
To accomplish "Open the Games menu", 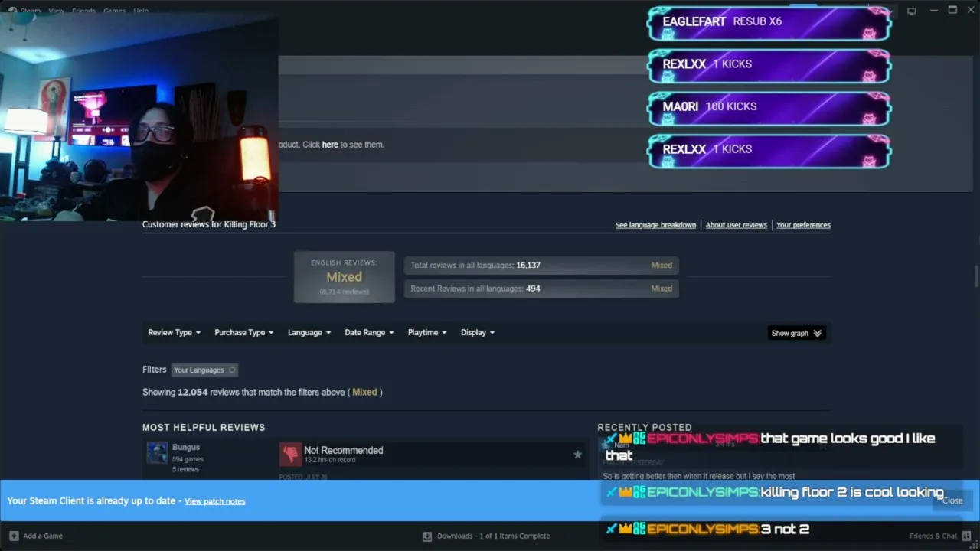I will [x=114, y=11].
